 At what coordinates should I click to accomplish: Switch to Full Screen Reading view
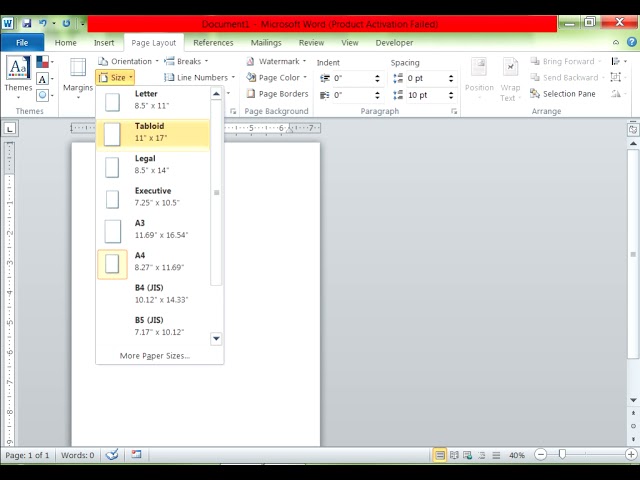coord(454,455)
